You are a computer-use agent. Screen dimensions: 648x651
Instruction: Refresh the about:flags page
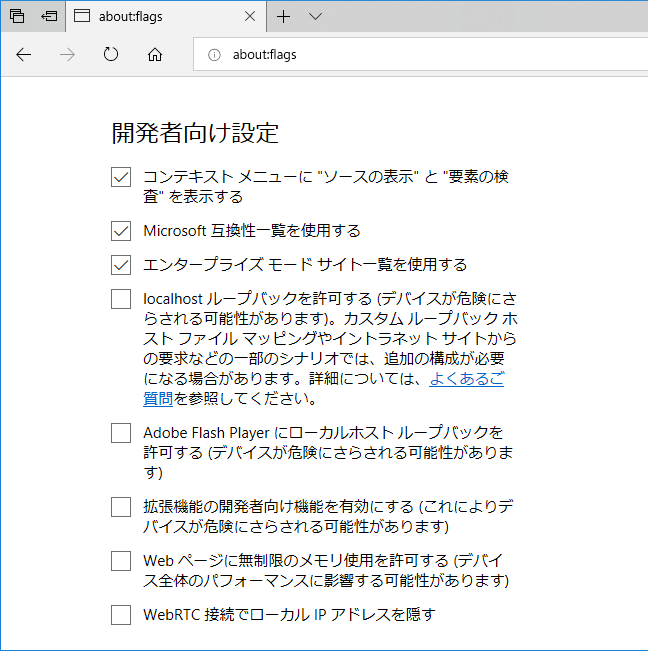click(111, 55)
